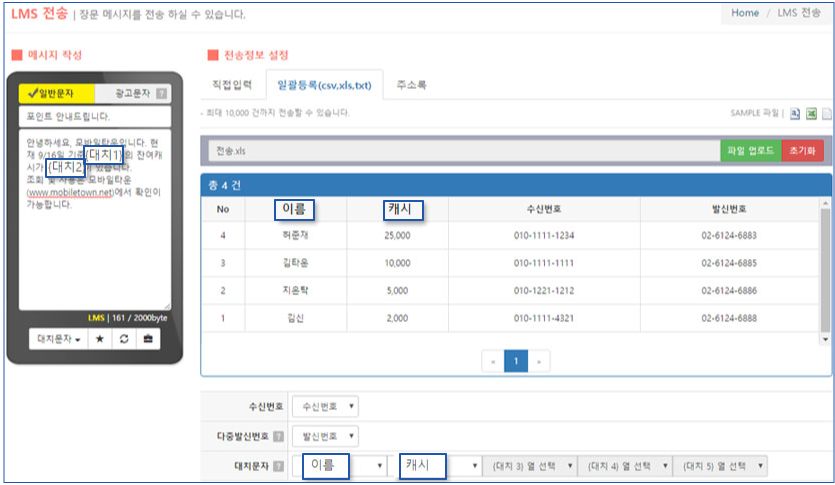Click the Home breadcrumb link
Screen dimensions: 835x485
click(x=745, y=13)
